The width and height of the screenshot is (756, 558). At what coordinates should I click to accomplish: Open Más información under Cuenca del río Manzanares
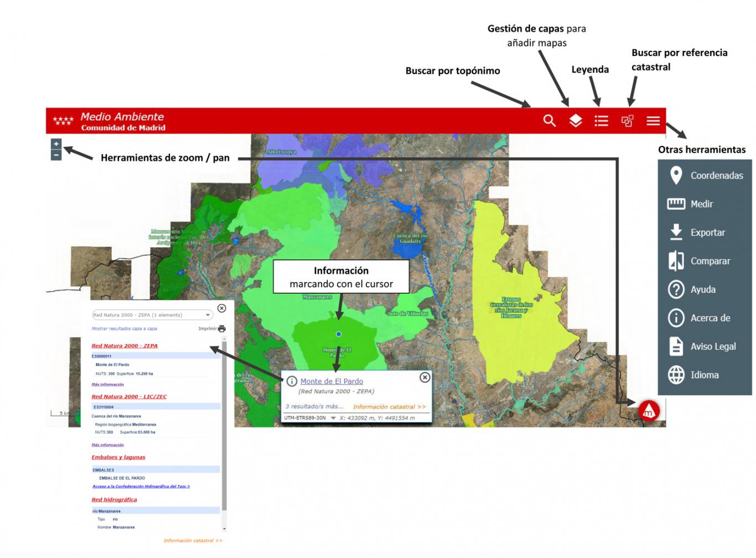coord(107,445)
